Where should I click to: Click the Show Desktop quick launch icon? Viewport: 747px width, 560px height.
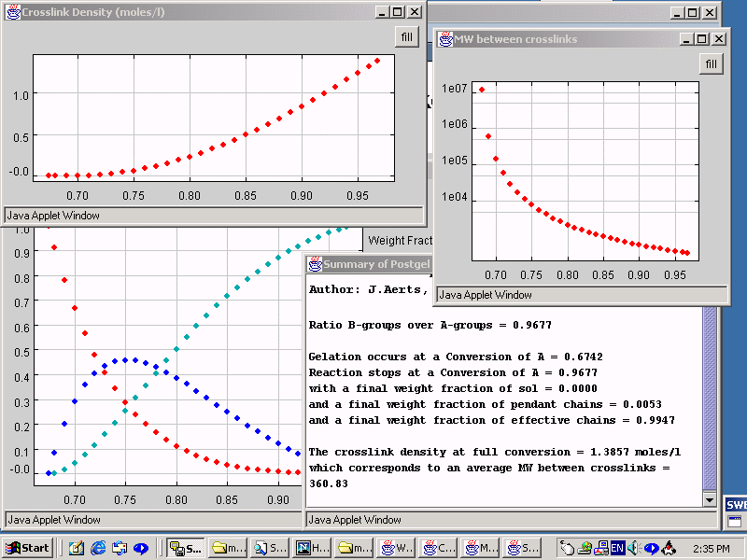pyautogui.click(x=77, y=548)
